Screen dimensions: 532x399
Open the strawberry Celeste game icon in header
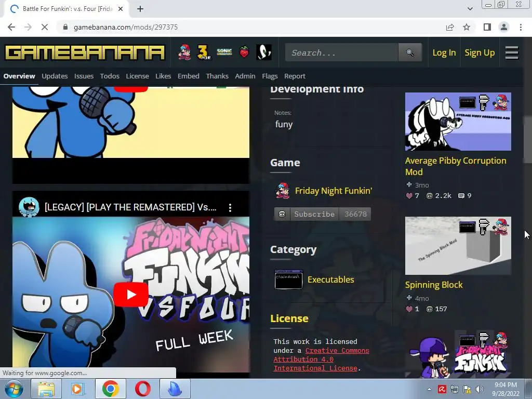point(244,52)
